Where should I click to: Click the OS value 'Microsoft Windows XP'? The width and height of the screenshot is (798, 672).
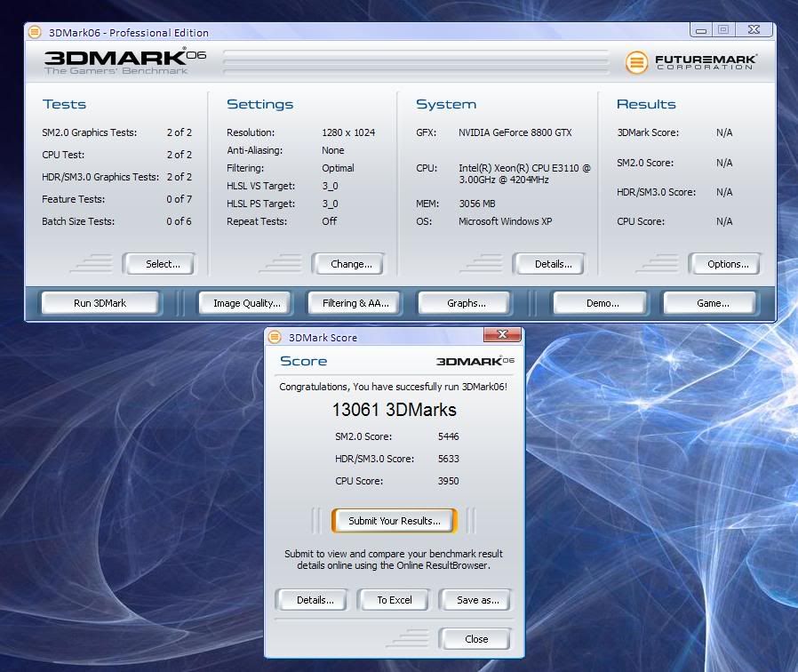pos(505,221)
